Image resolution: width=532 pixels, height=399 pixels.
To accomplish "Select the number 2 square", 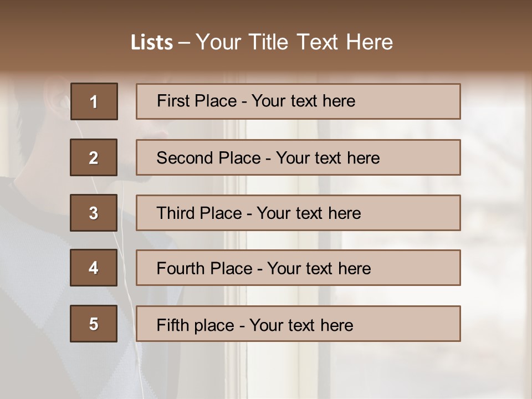I will pyautogui.click(x=94, y=157).
